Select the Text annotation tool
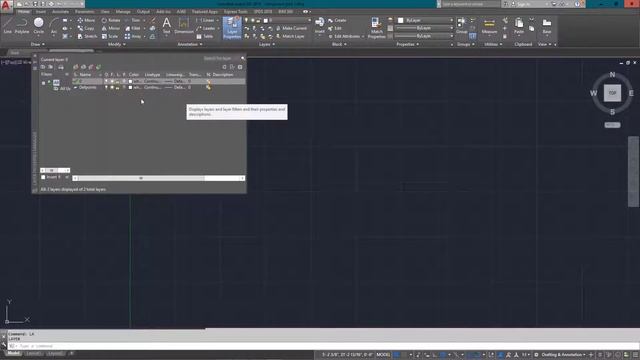 167,26
